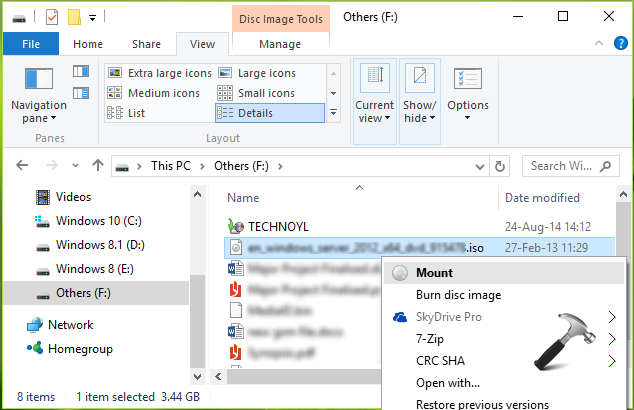Image resolution: width=634 pixels, height=410 pixels.
Task: Click the drive icon in the title bar
Action: [19, 18]
